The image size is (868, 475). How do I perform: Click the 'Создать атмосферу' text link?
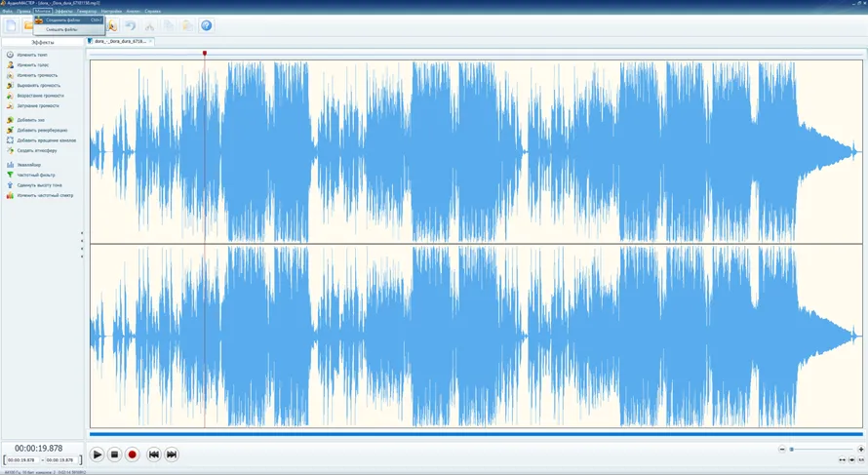click(x=37, y=150)
